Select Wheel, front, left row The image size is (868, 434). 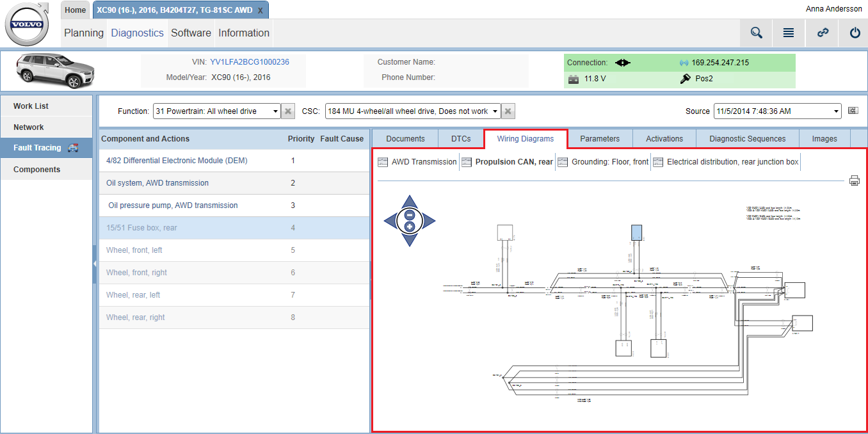[234, 250]
